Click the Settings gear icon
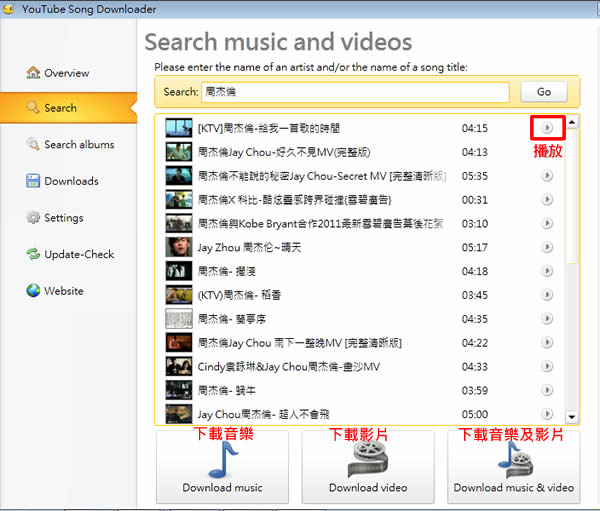 33,217
